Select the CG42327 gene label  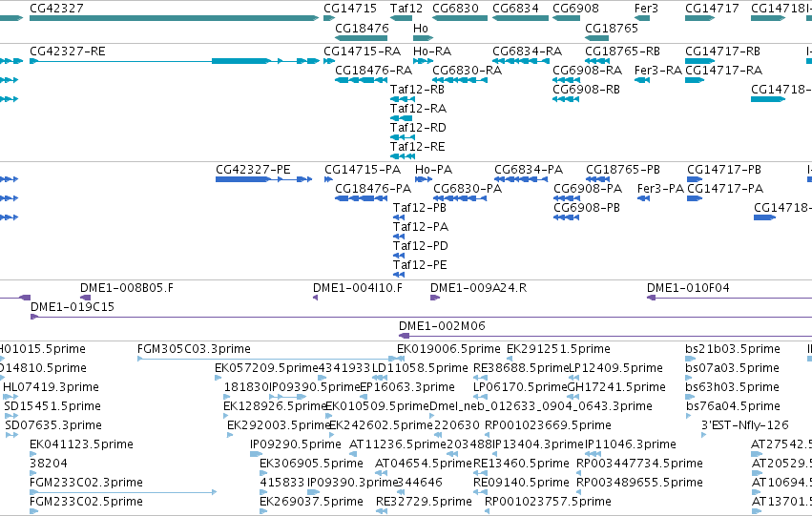click(x=56, y=9)
